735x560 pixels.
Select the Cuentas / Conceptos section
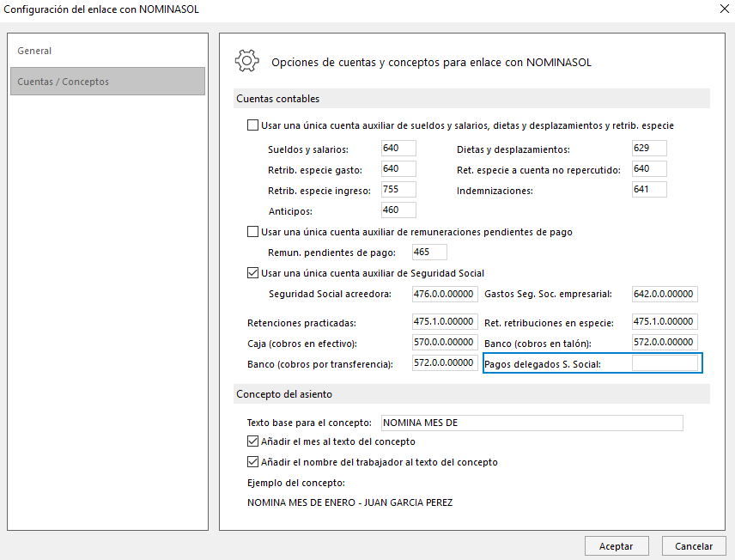point(107,81)
